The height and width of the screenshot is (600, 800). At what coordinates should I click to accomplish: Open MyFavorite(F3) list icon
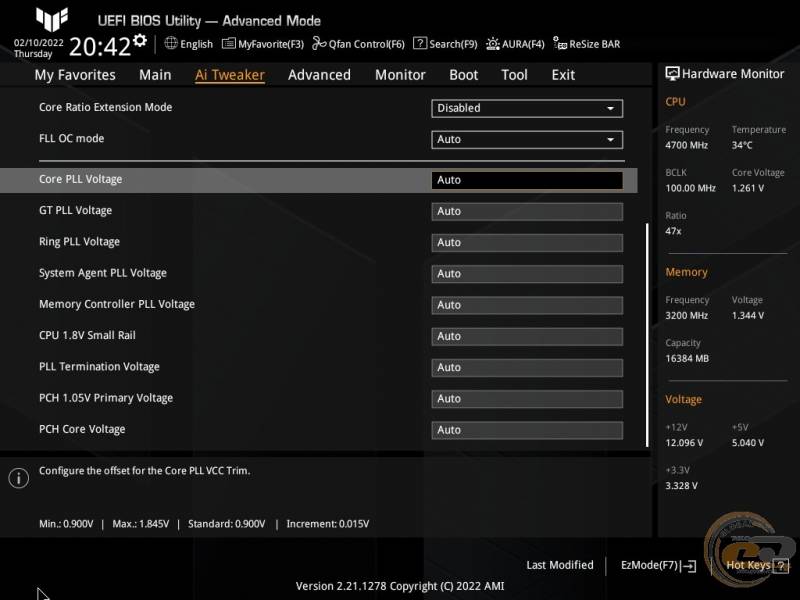(x=229, y=43)
